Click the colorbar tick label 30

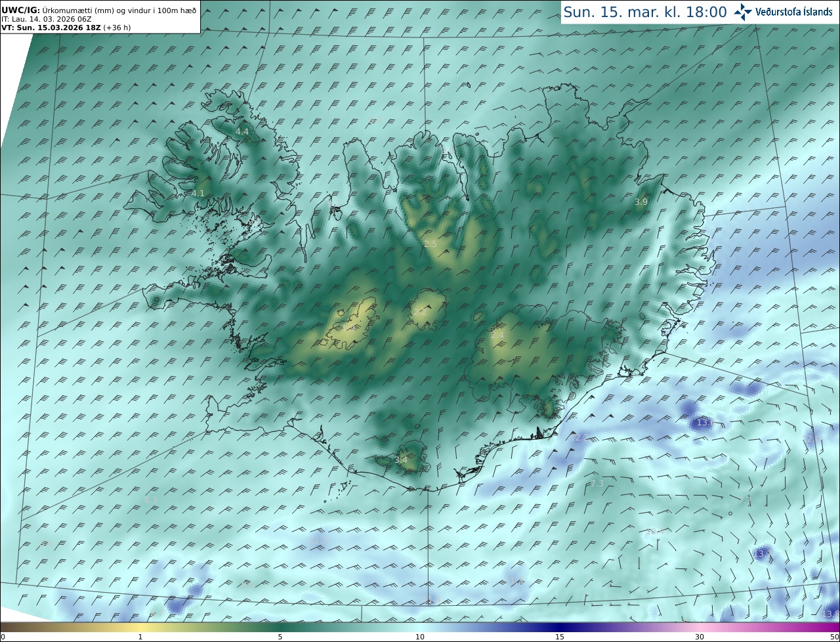tap(700, 637)
